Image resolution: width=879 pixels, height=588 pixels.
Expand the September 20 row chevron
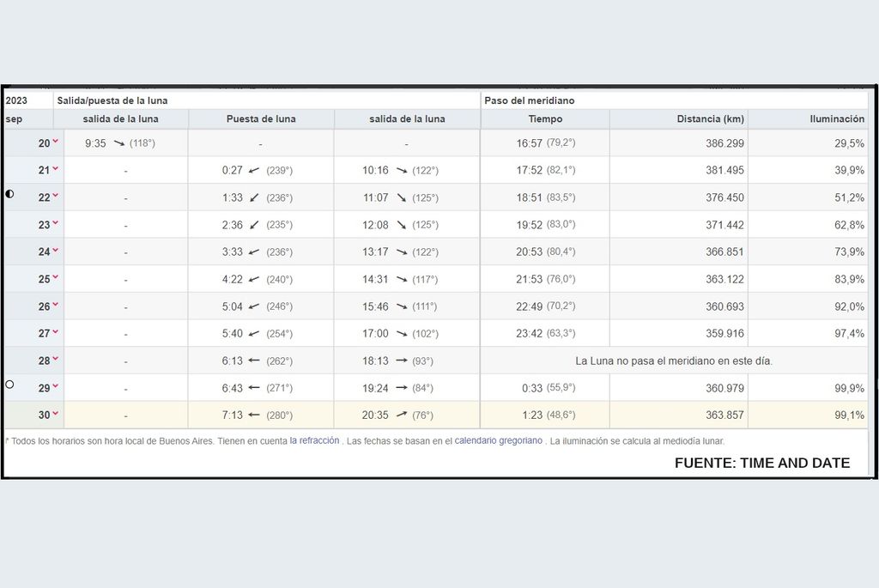[56, 142]
